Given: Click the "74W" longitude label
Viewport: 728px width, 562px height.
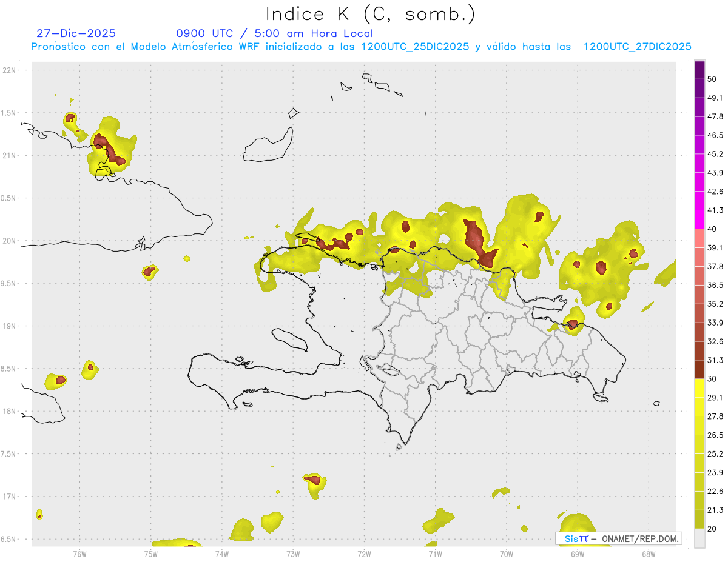Looking at the screenshot, I should (221, 554).
